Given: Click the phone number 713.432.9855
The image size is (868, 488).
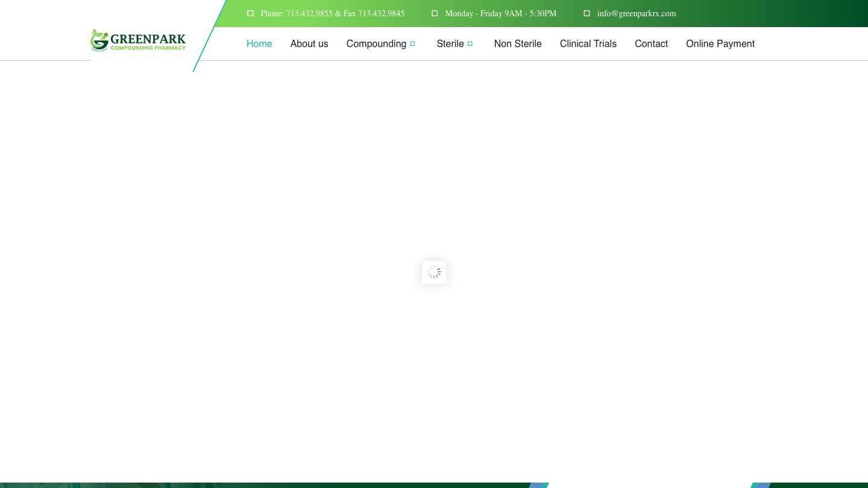Looking at the screenshot, I should pos(309,13).
